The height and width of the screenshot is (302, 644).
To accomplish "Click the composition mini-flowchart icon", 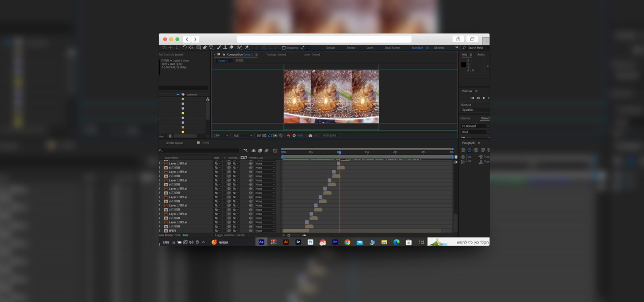I will coord(245,151).
